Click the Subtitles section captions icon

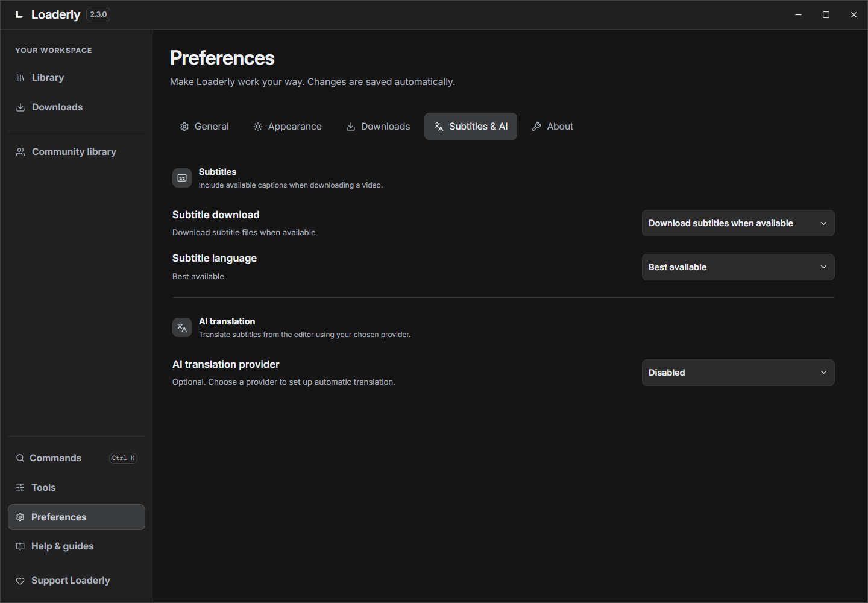click(182, 178)
